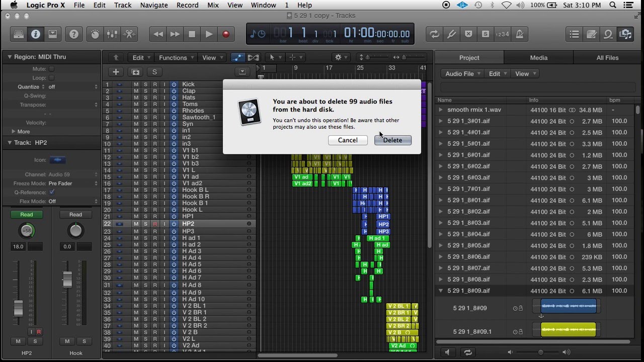
Task: Click the Spotlight search icon
Action: [612, 5]
